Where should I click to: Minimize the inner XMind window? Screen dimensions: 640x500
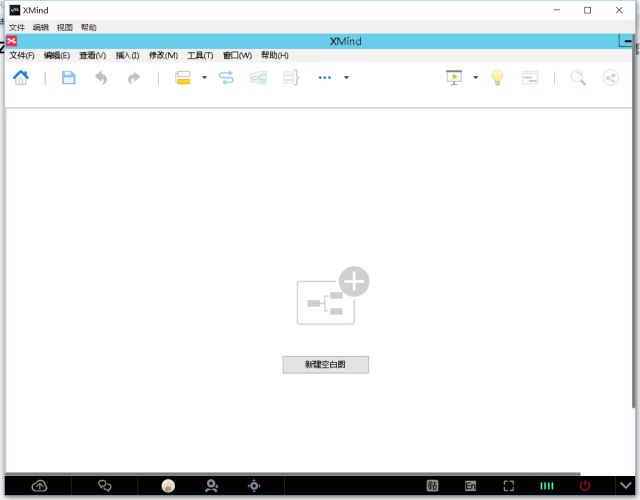coord(627,41)
